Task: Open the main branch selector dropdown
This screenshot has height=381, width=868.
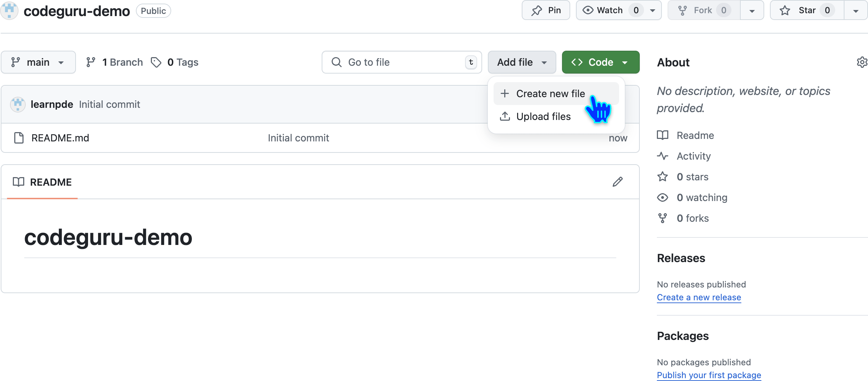Action: pos(38,62)
